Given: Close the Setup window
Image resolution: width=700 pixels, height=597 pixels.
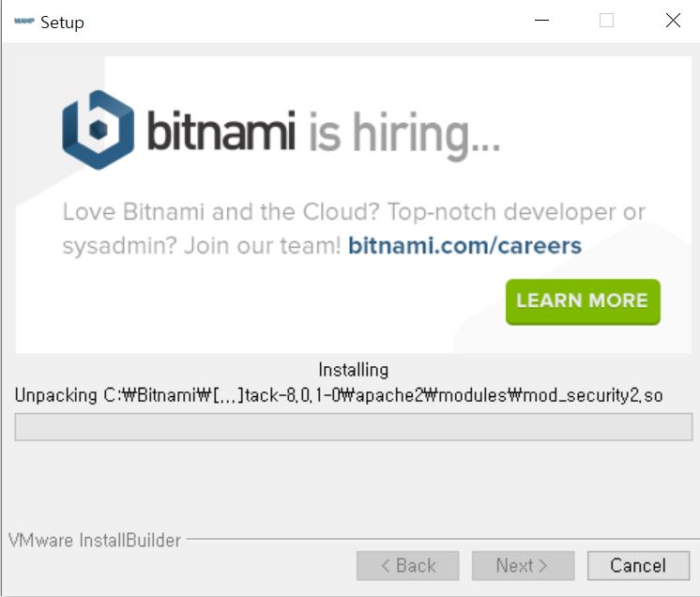Looking at the screenshot, I should point(673,21).
